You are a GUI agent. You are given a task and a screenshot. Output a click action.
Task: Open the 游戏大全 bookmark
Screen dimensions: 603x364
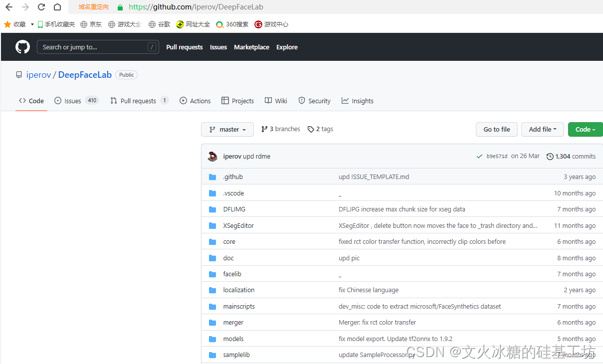point(125,24)
